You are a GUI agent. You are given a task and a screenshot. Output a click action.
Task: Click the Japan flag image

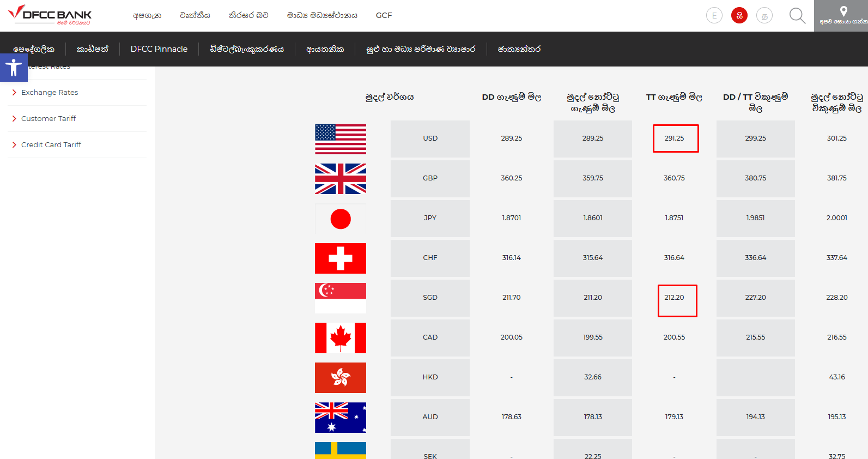pyautogui.click(x=341, y=219)
